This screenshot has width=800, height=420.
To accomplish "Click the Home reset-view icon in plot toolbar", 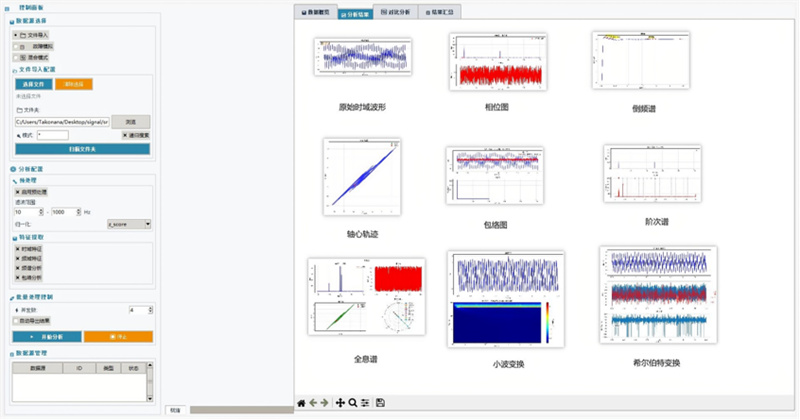I will [302, 402].
